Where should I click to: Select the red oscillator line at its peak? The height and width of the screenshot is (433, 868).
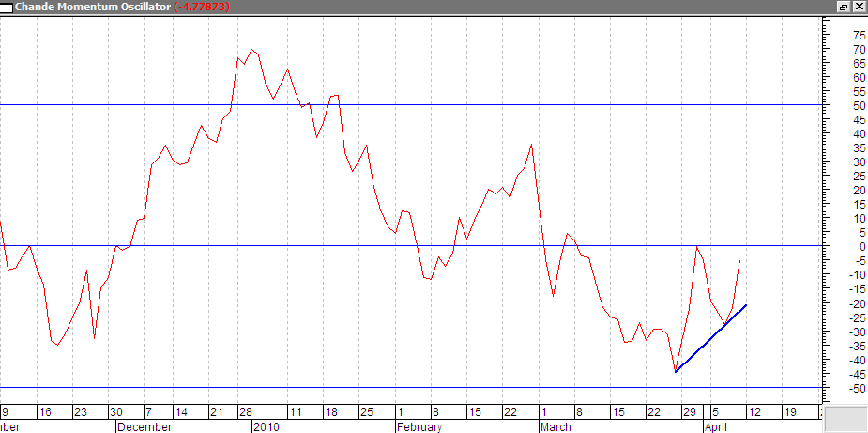coord(251,50)
